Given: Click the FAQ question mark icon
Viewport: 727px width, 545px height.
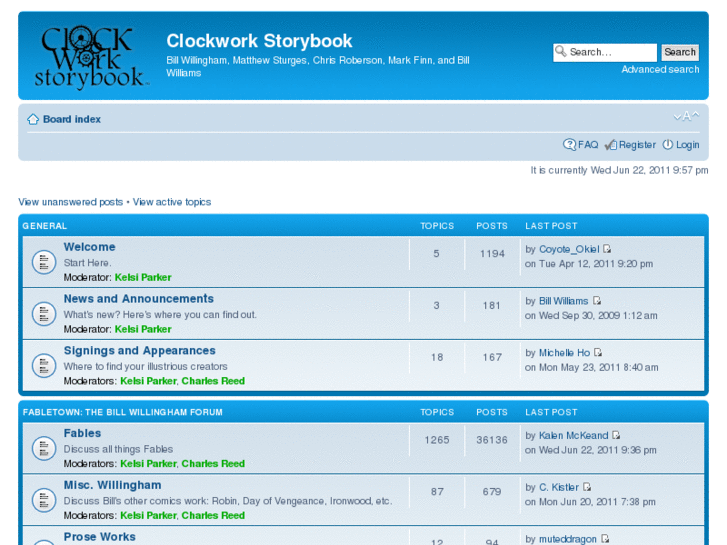Looking at the screenshot, I should (569, 145).
